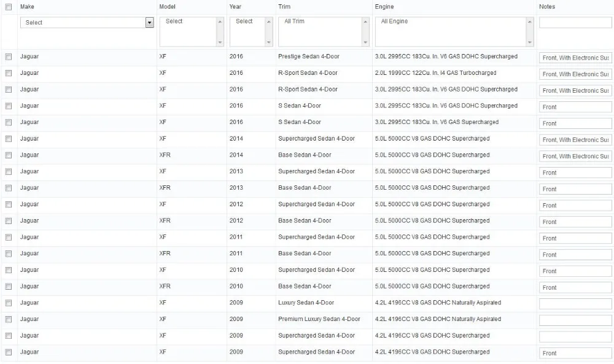
Task: Click the Model column header
Action: point(167,7)
